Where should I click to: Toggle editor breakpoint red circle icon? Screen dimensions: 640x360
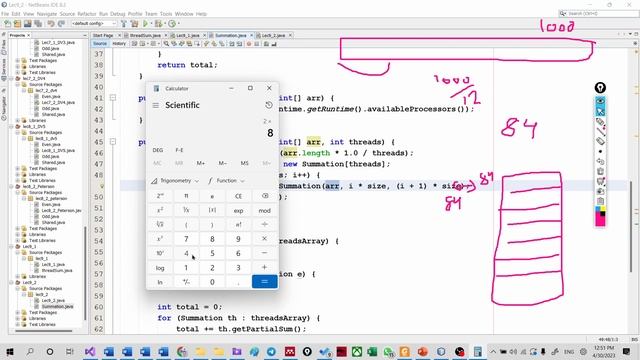coord(249,44)
